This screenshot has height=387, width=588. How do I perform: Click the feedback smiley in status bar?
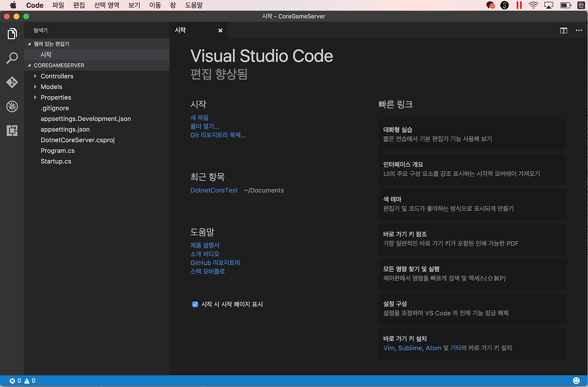(577, 381)
